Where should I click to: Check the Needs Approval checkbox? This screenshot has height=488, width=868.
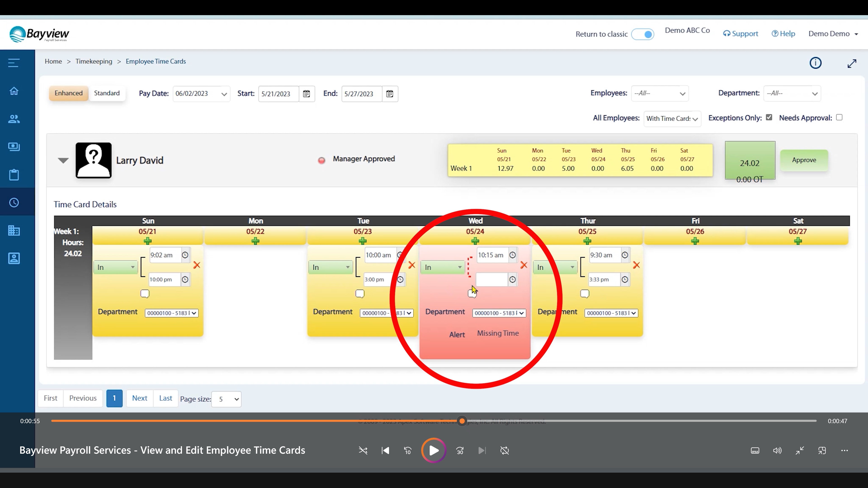click(x=839, y=117)
